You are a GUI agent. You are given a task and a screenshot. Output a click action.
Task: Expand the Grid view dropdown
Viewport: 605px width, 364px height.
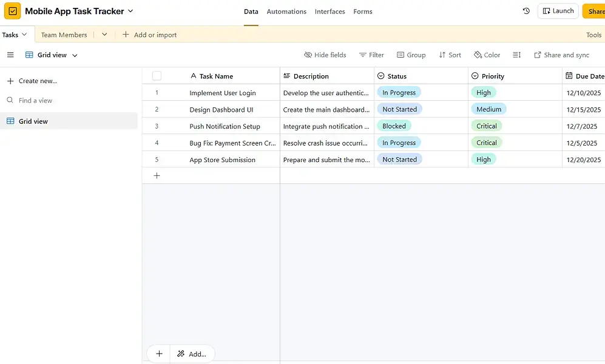pyautogui.click(x=74, y=55)
